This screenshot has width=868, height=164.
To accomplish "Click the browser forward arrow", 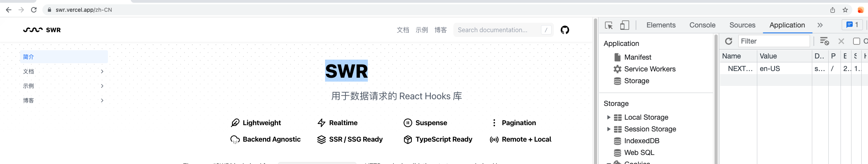I will pyautogui.click(x=21, y=10).
